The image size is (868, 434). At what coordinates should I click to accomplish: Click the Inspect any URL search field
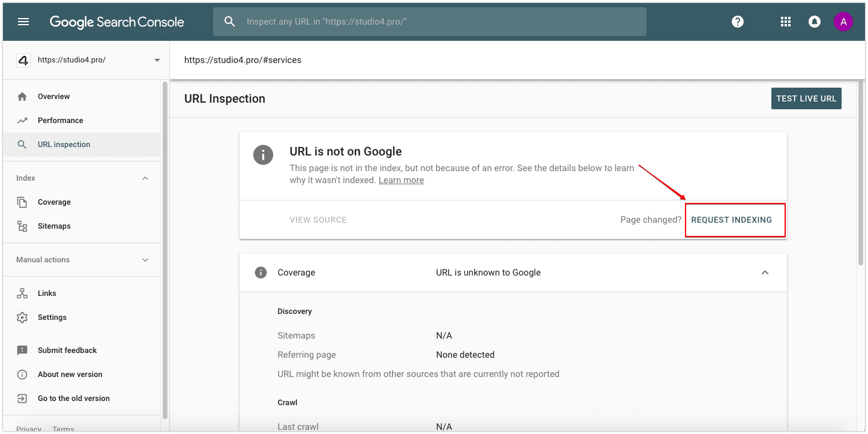click(x=430, y=22)
